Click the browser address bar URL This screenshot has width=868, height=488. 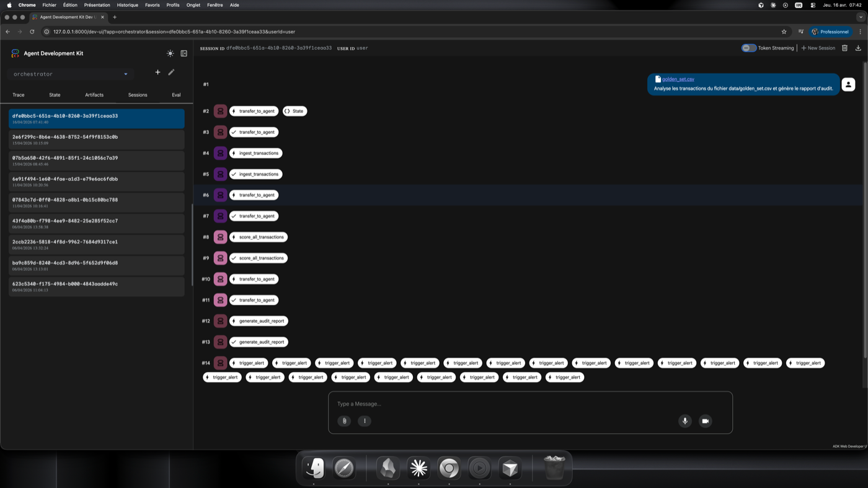coord(174,32)
